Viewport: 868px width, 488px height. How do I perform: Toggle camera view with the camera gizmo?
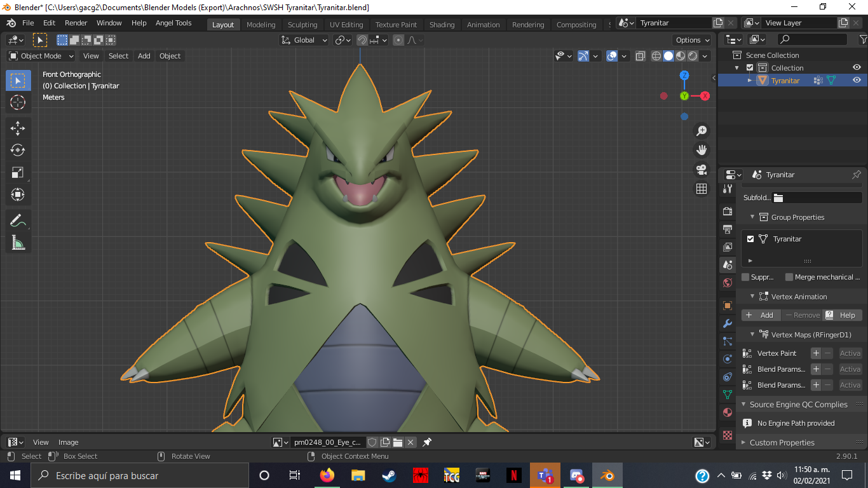(x=702, y=170)
